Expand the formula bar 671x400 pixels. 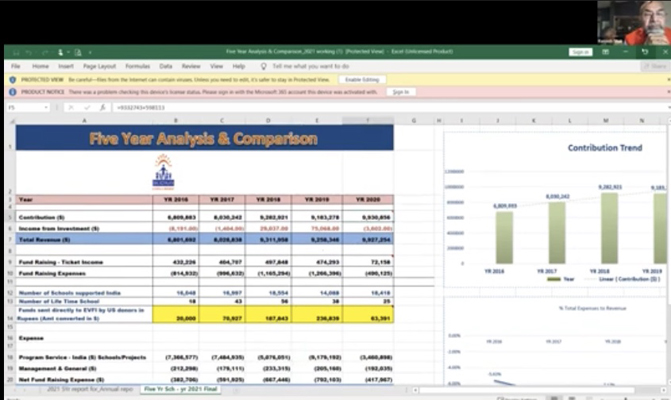tap(664, 106)
